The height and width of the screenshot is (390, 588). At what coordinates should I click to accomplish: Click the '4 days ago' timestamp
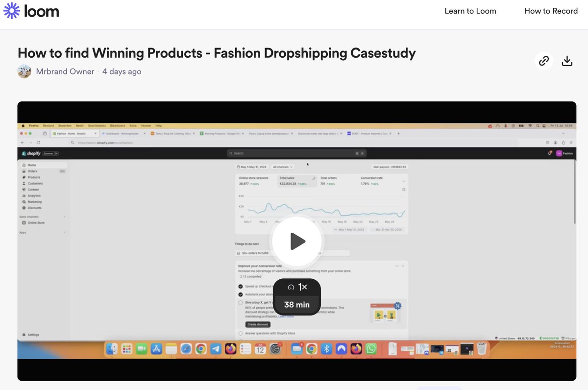(122, 72)
